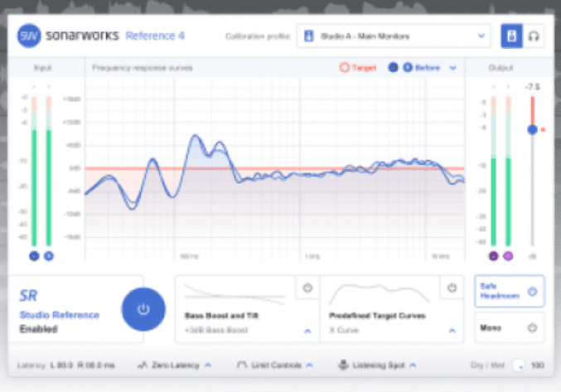Expand the frequency response curves chevron
Screen dimensions: 561x392
(x=452, y=68)
